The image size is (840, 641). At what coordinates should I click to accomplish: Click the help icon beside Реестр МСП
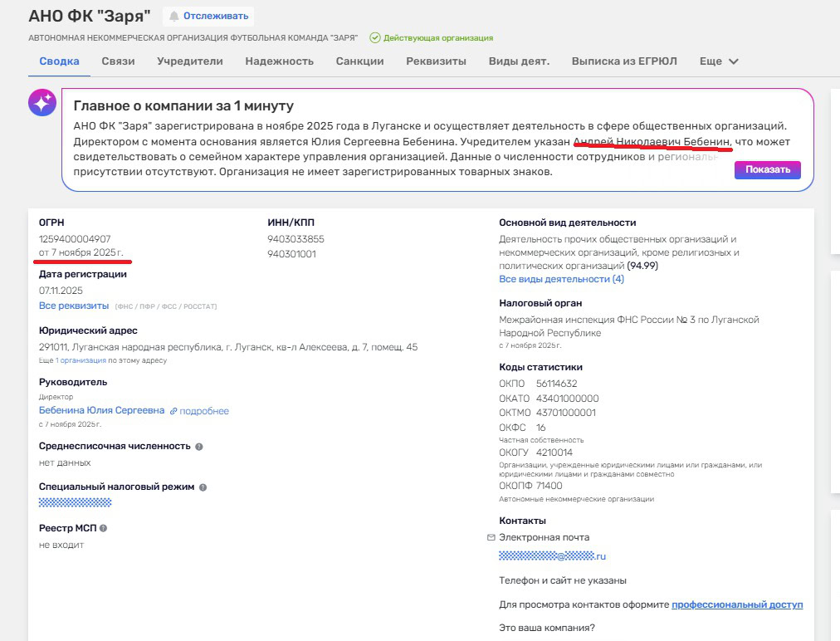click(x=104, y=528)
